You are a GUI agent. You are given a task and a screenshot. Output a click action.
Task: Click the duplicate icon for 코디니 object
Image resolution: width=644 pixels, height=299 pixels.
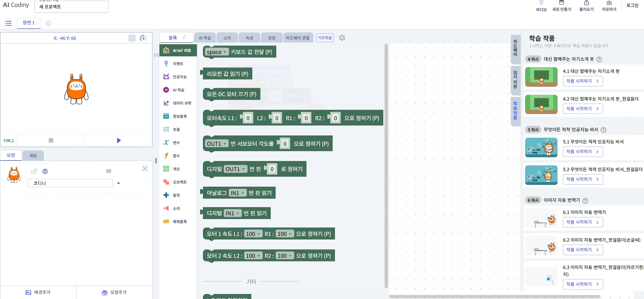tap(108, 171)
